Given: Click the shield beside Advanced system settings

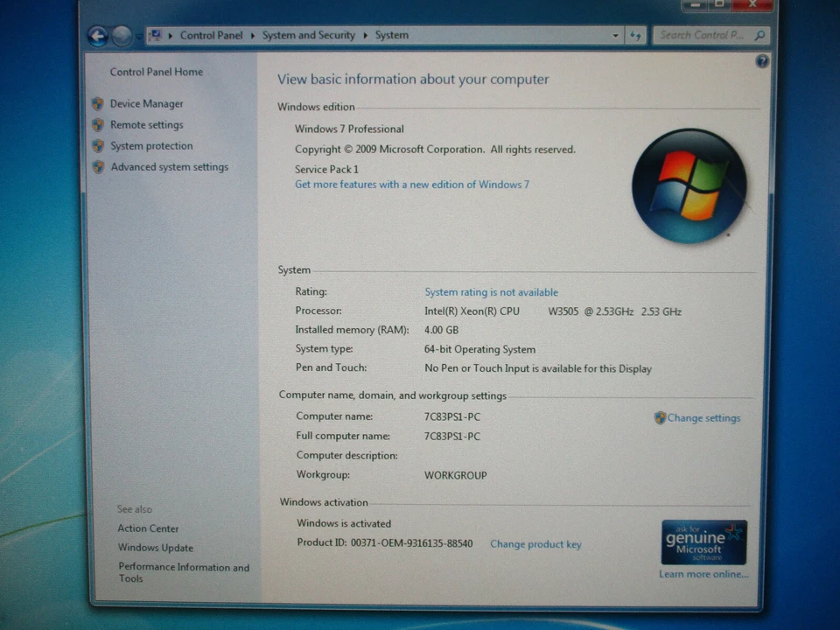Looking at the screenshot, I should 97,166.
